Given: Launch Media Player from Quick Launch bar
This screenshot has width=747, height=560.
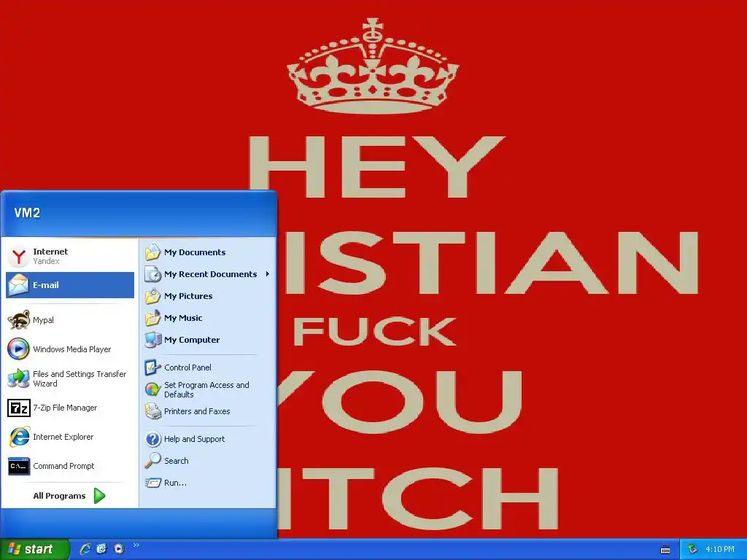Looking at the screenshot, I should tap(119, 549).
